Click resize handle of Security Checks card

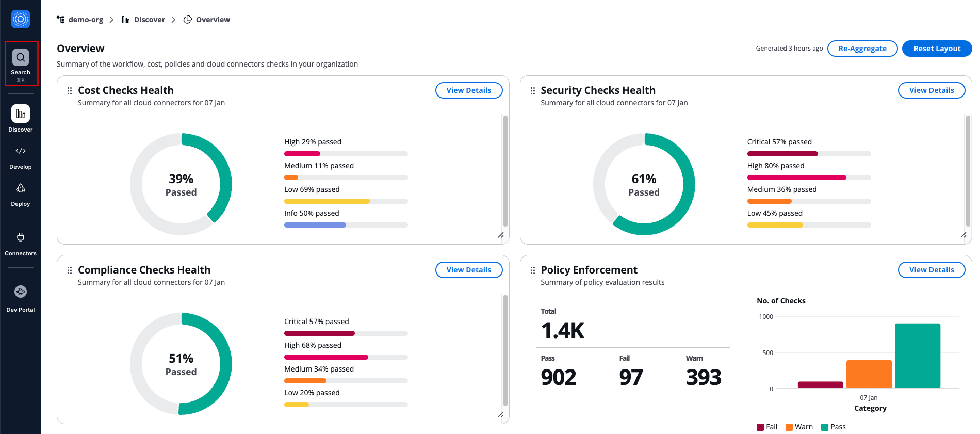(x=963, y=235)
